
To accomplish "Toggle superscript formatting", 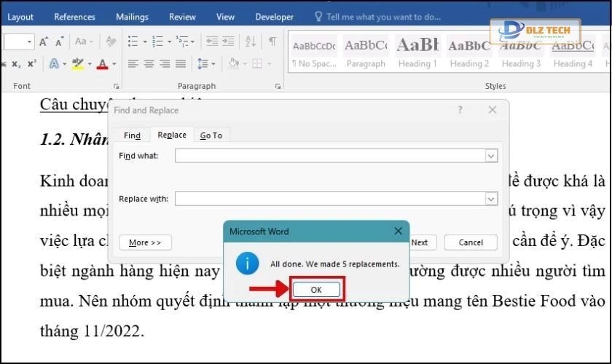I will (x=32, y=64).
